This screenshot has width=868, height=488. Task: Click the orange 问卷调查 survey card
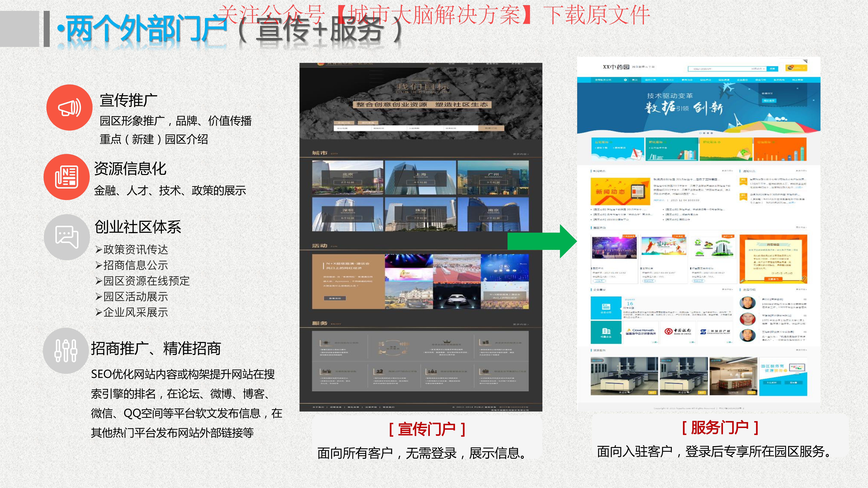pyautogui.click(x=773, y=259)
